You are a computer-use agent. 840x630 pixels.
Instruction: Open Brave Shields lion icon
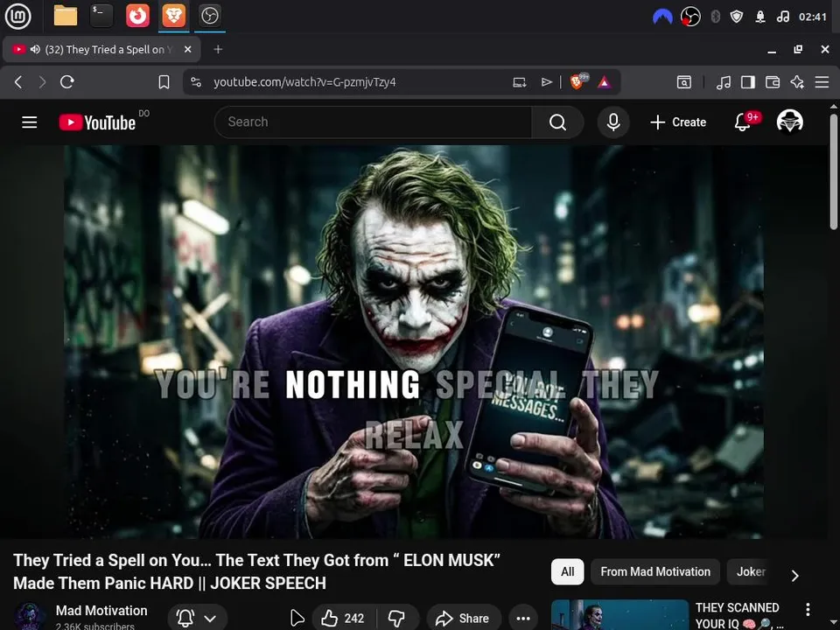[577, 81]
